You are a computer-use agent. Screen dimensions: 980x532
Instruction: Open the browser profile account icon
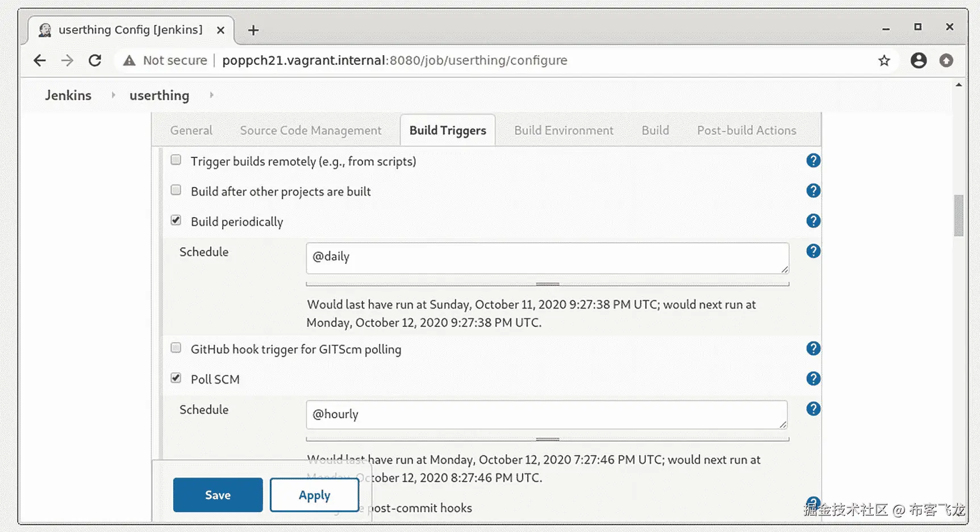coord(918,60)
